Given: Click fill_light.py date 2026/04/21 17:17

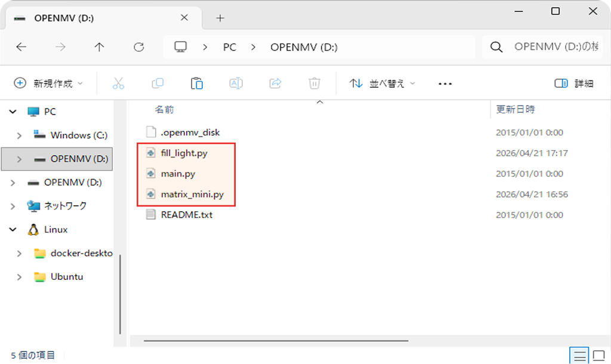Looking at the screenshot, I should pyautogui.click(x=532, y=153).
